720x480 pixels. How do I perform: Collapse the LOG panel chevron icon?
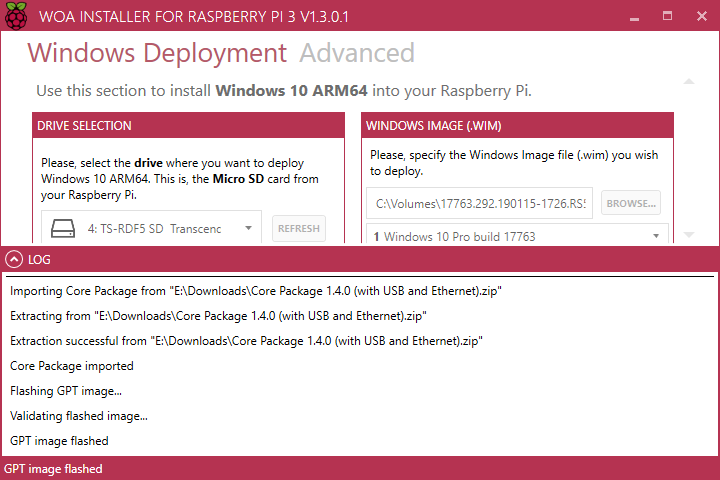pos(14,260)
